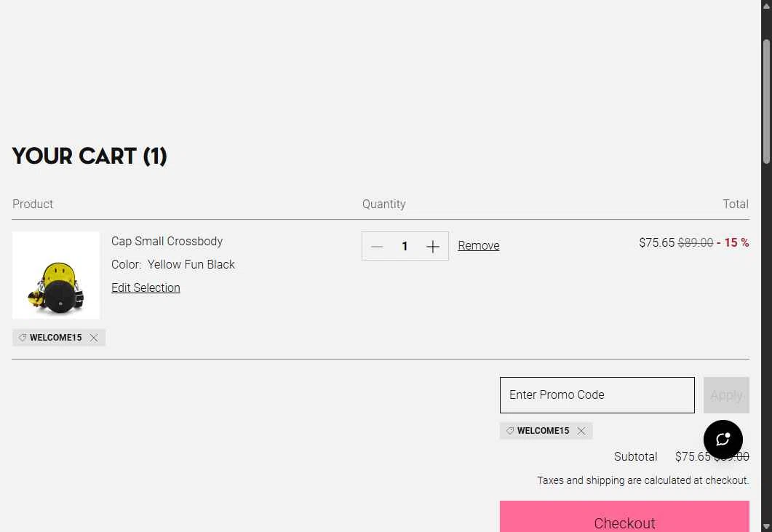This screenshot has height=532, width=772.
Task: Click the Your Cart (1) heading
Action: point(89,156)
